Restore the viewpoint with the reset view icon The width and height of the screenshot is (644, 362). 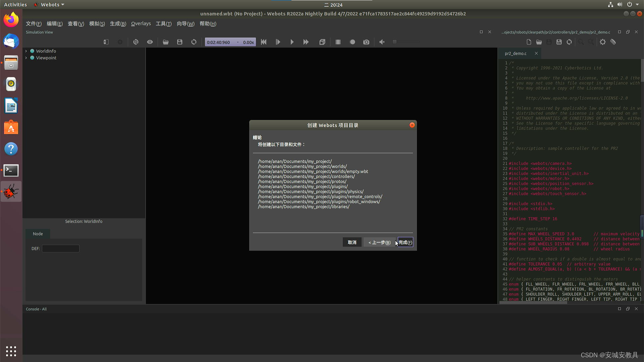[136, 42]
